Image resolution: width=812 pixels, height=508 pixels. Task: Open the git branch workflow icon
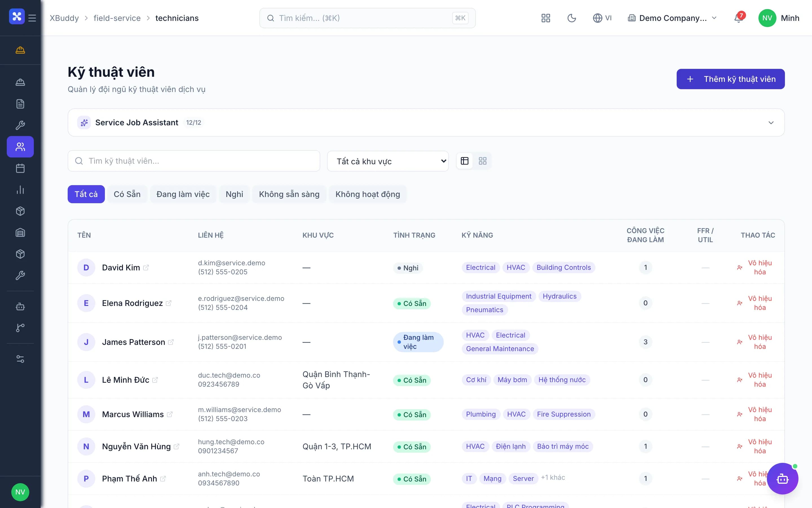coord(20,328)
